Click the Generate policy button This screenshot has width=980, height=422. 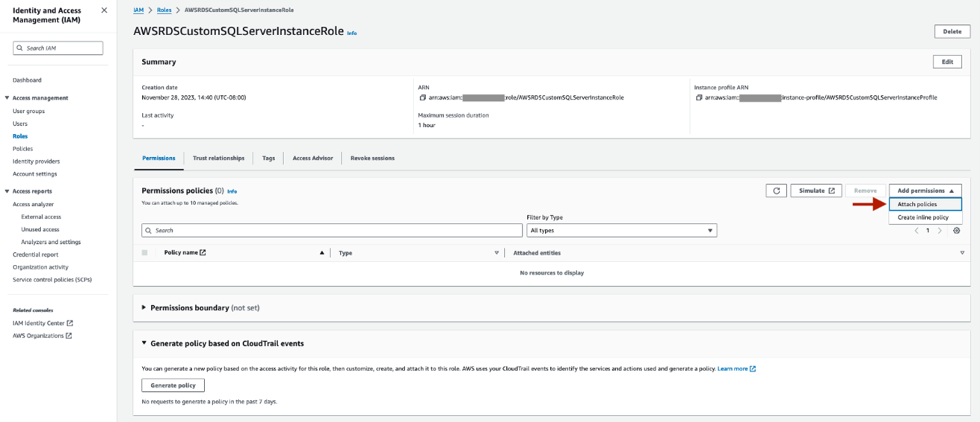pyautogui.click(x=173, y=385)
